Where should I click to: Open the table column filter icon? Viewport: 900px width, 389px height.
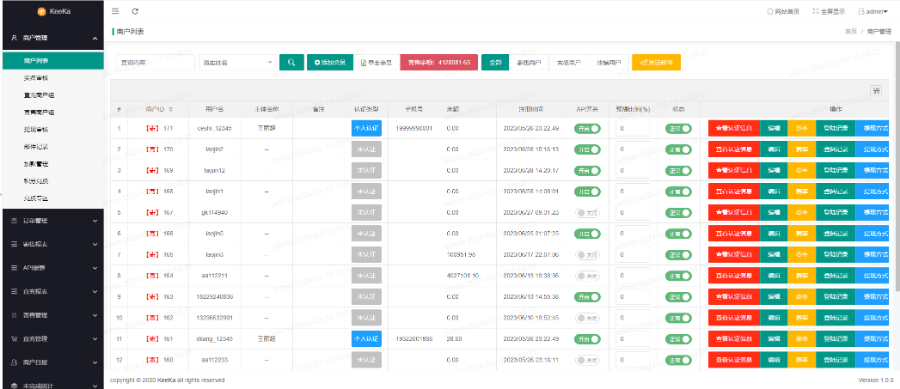coord(876,91)
